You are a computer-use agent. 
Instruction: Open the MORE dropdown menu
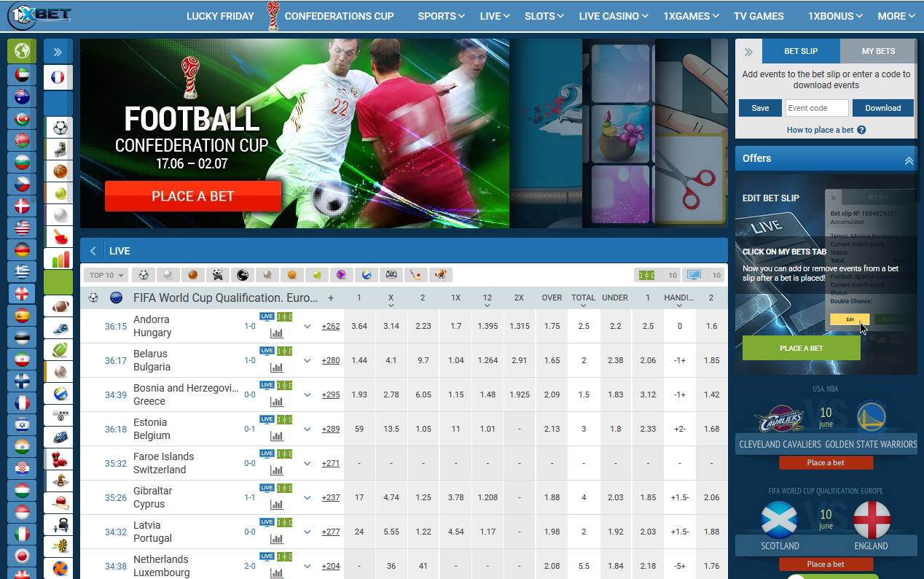(x=896, y=16)
